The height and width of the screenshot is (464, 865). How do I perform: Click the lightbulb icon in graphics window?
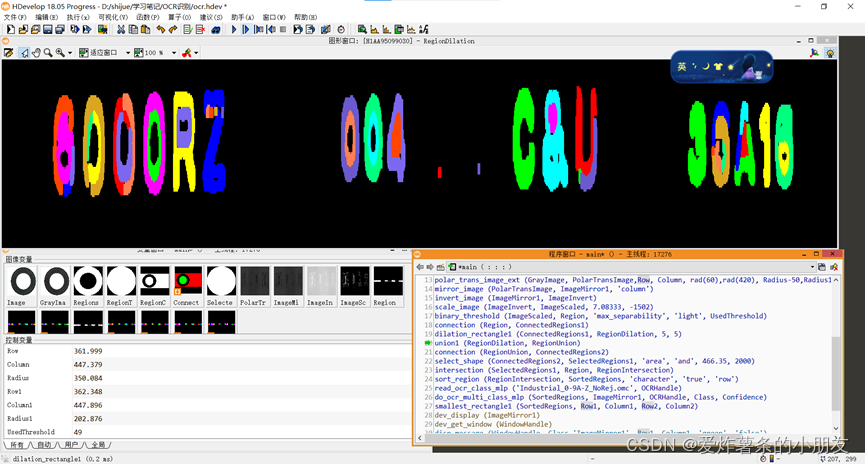pos(830,53)
